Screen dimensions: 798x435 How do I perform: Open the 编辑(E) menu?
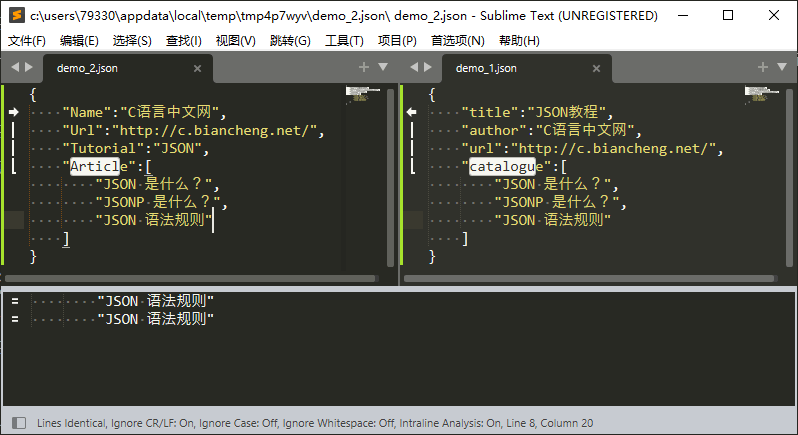[79, 41]
